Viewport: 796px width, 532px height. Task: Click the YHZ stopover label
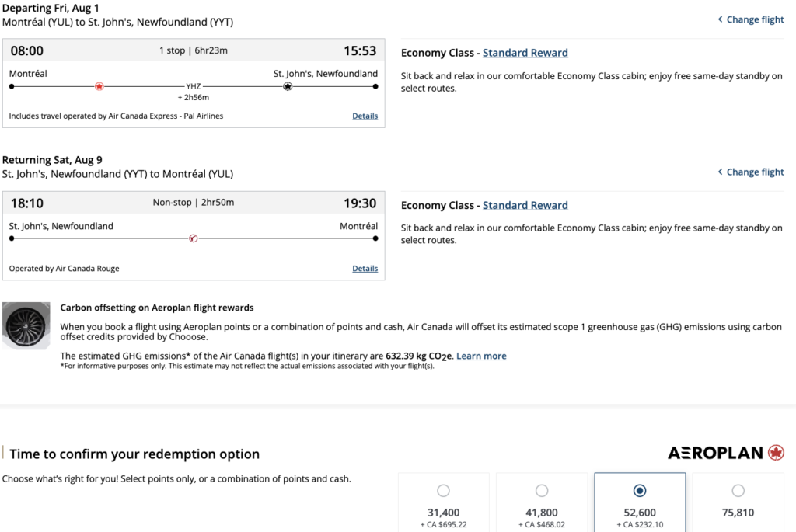(194, 86)
